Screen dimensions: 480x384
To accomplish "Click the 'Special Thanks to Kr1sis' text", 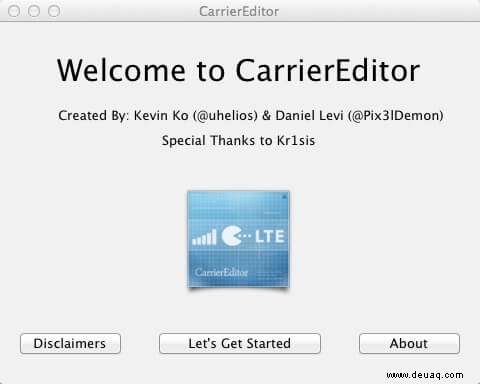I will pyautogui.click(x=238, y=140).
